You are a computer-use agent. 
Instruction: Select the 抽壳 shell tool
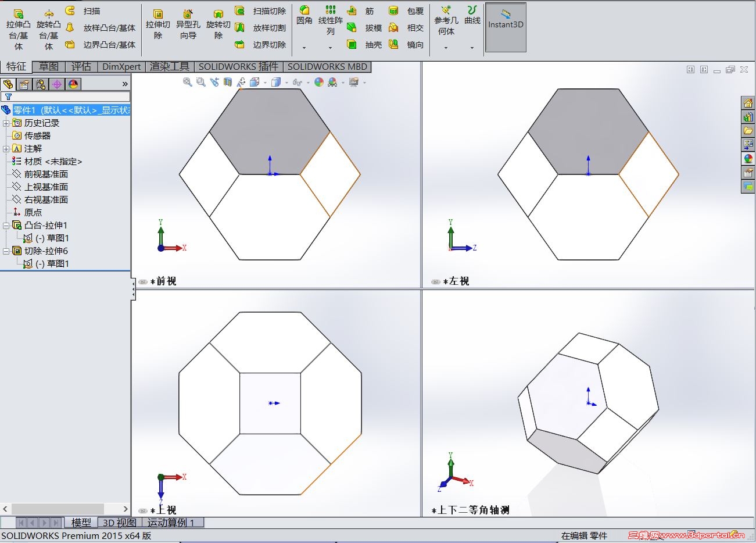coord(364,45)
